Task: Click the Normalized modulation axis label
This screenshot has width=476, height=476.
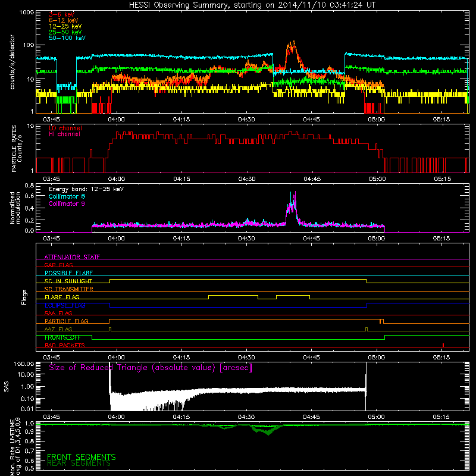Action: point(15,208)
